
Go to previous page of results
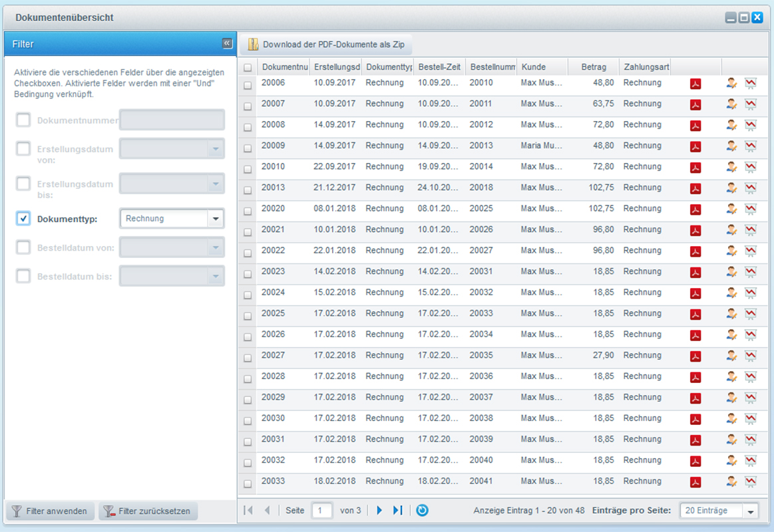pos(267,510)
